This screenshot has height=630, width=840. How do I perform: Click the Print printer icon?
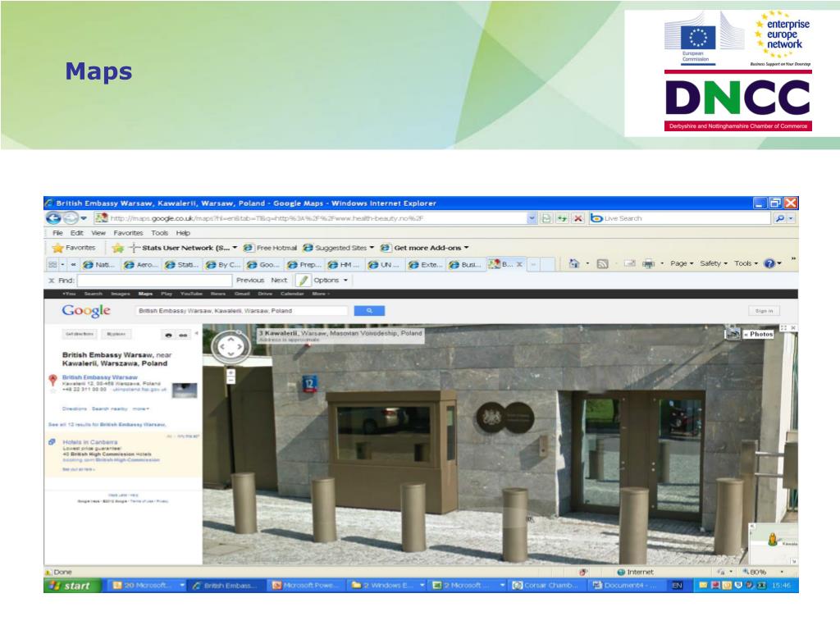click(x=648, y=263)
